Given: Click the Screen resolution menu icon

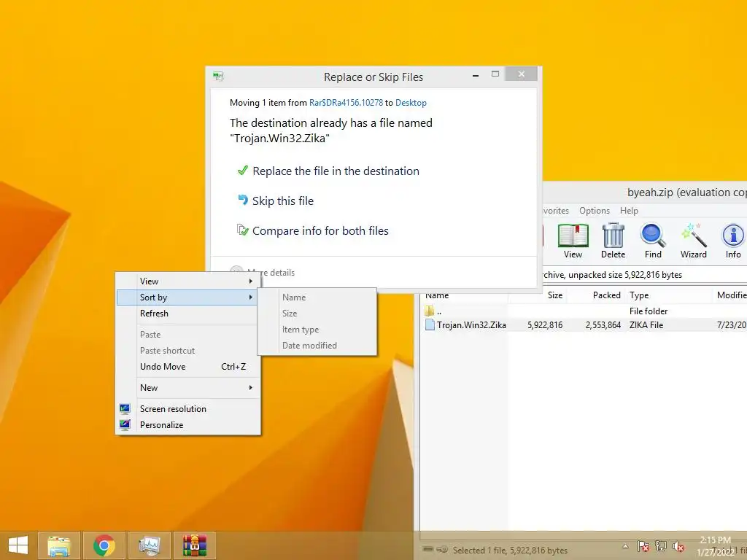Looking at the screenshot, I should click(x=125, y=408).
